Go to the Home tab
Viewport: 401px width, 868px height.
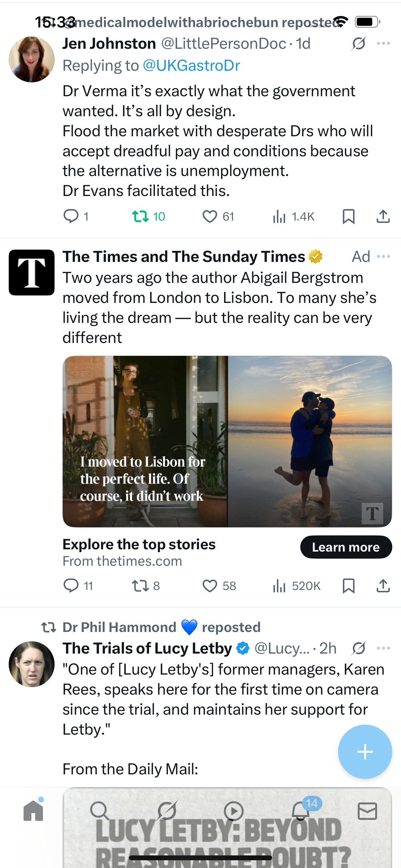click(x=33, y=811)
